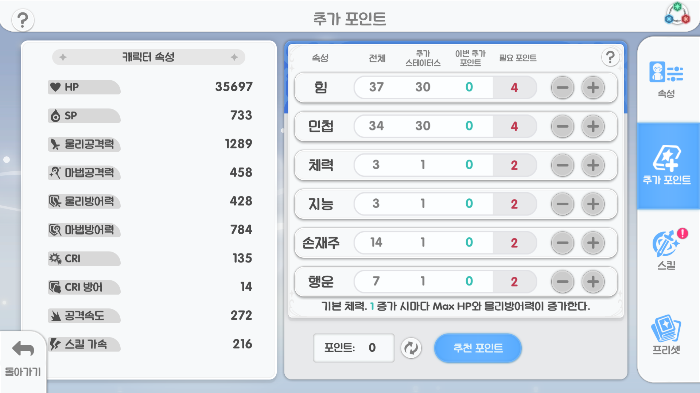Image resolution: width=700 pixels, height=393 pixels.
Task: Decrease 손재주 with its minus button
Action: 562,243
